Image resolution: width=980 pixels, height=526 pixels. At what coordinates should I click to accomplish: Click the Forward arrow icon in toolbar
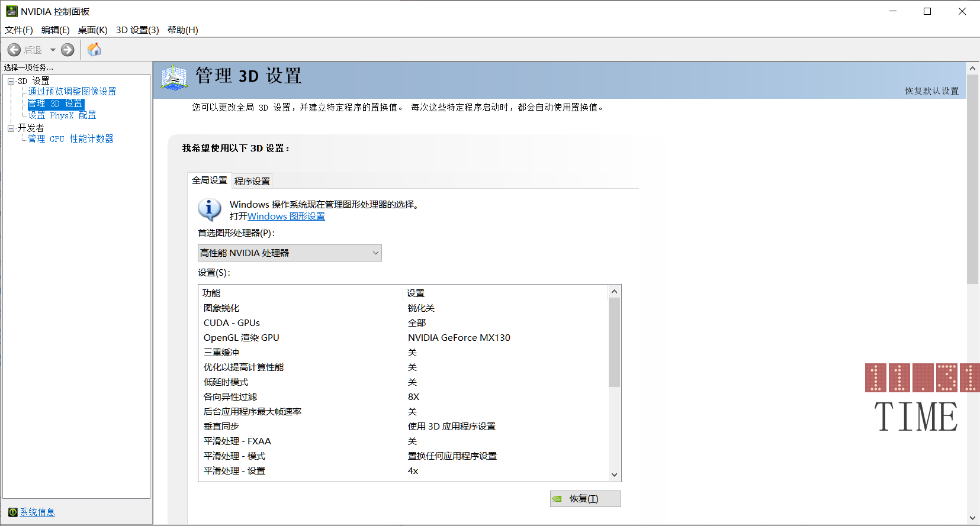pyautogui.click(x=68, y=50)
